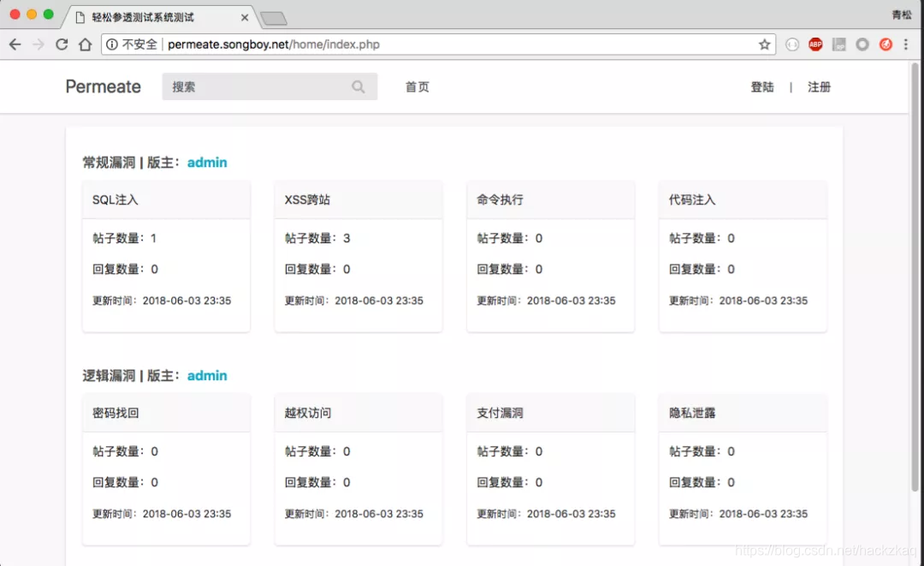
Task: Click the 常规漏洞 section heading
Action: point(109,162)
